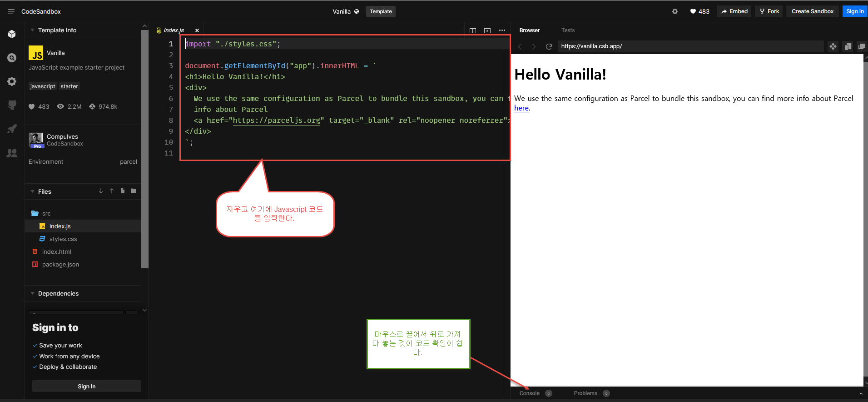Open the configuration gear in the sidebar
The image size is (868, 402).
[12, 81]
